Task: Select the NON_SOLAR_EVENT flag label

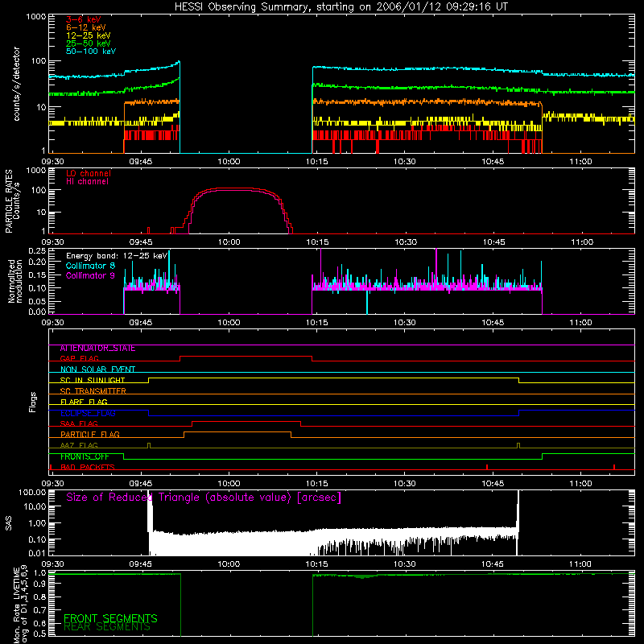Action: pyautogui.click(x=97, y=369)
